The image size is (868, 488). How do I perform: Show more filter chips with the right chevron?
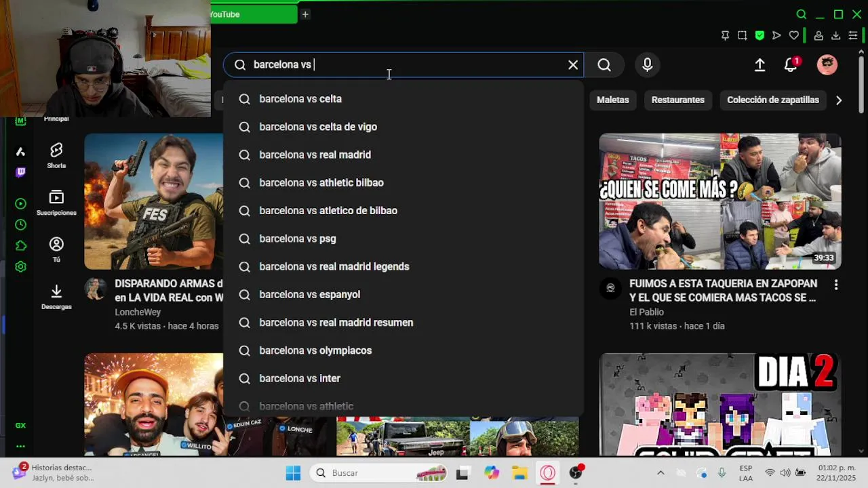[x=839, y=100]
